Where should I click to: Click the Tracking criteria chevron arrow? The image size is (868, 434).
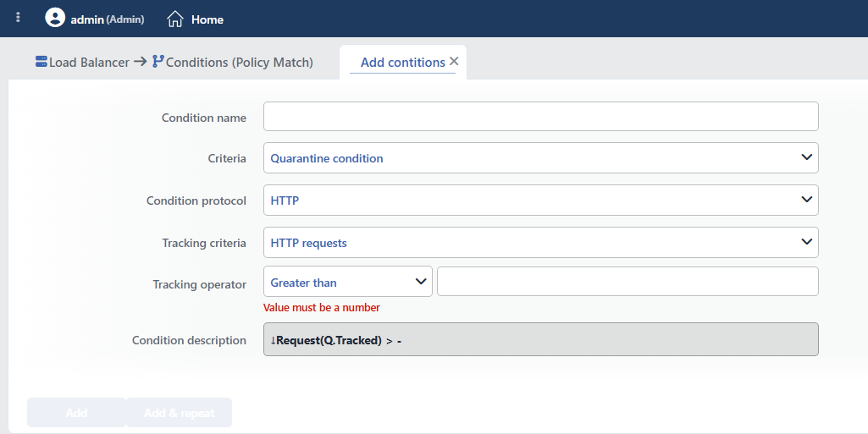coord(806,242)
